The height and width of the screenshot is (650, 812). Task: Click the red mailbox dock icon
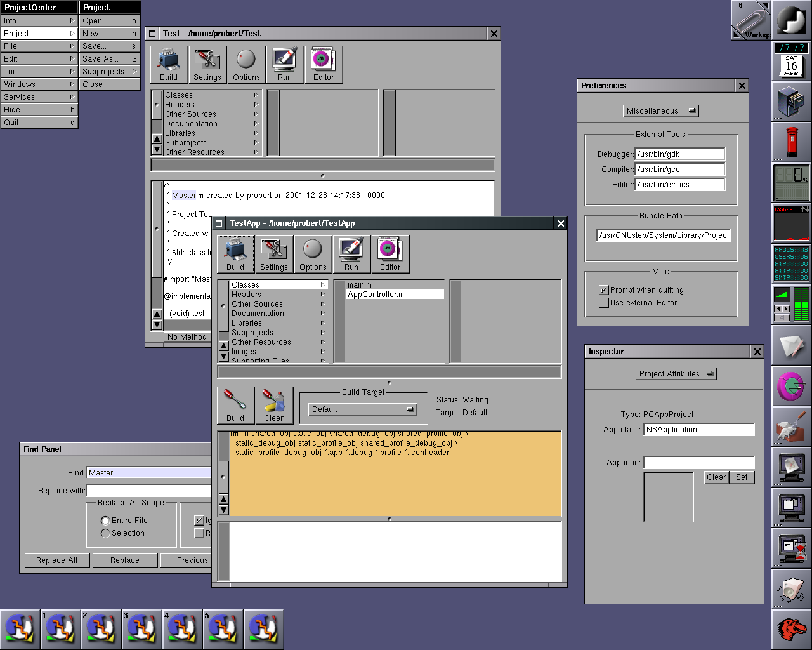pos(791,142)
